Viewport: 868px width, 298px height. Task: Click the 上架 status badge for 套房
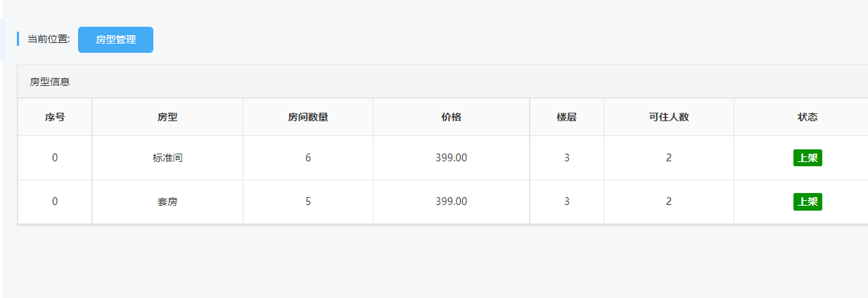(808, 201)
